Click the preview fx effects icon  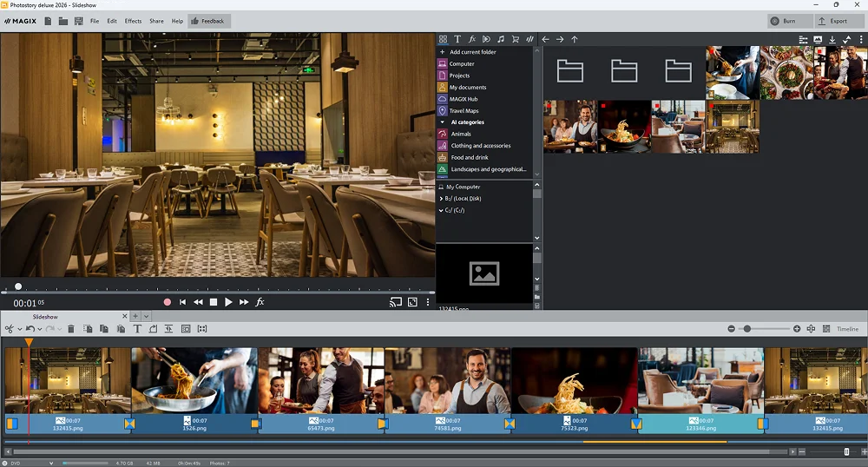[260, 302]
